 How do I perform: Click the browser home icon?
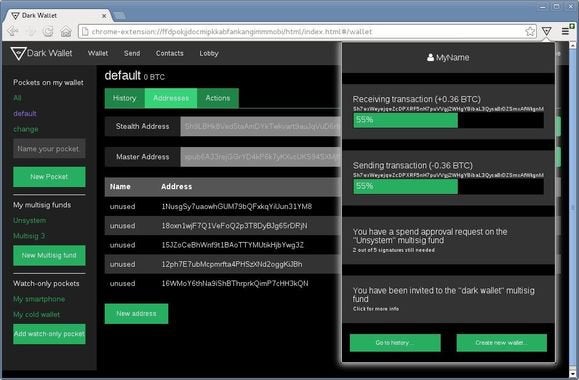(66, 31)
